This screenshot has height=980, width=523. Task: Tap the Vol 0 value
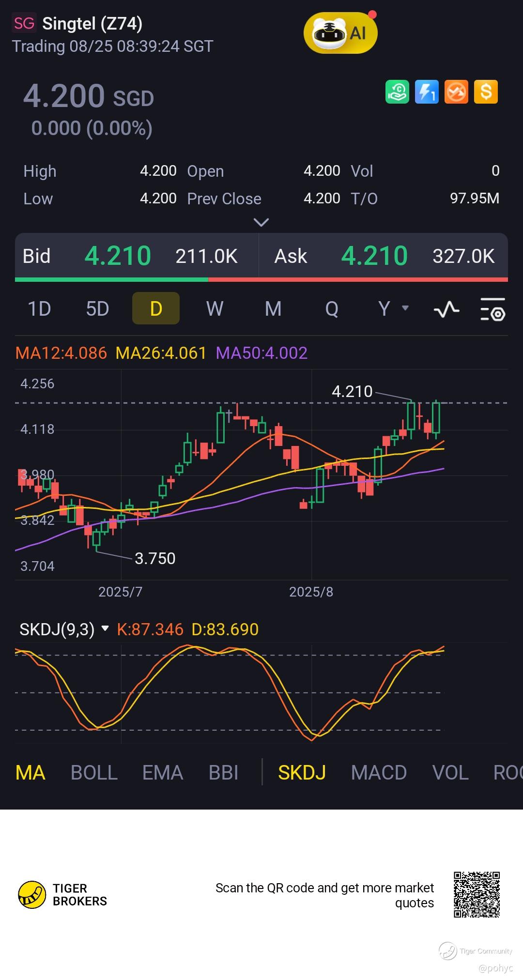pyautogui.click(x=495, y=171)
